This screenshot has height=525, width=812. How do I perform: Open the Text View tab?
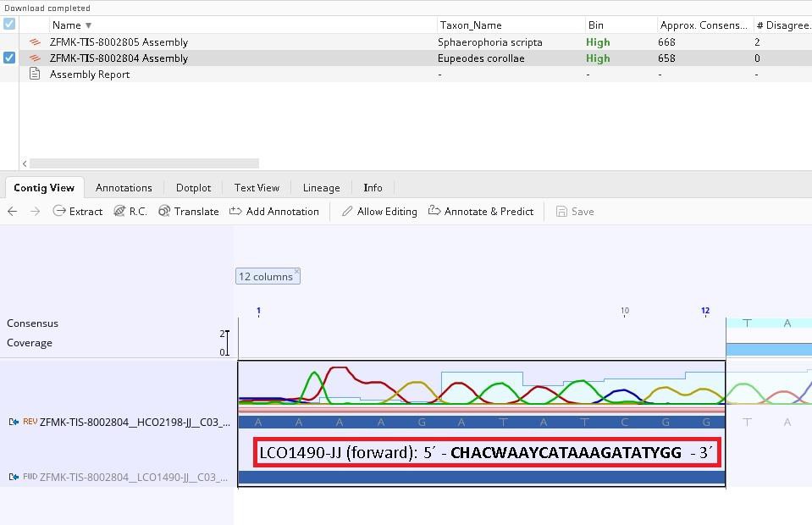pos(257,188)
